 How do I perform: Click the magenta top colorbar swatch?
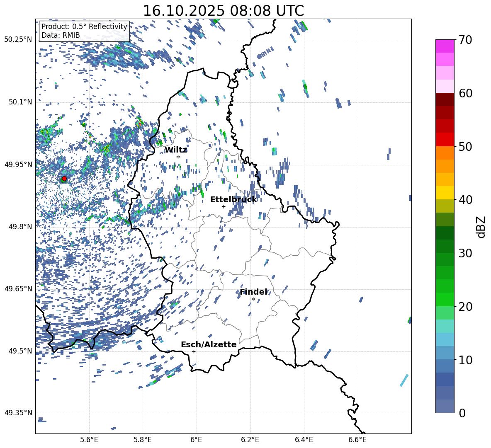point(445,46)
